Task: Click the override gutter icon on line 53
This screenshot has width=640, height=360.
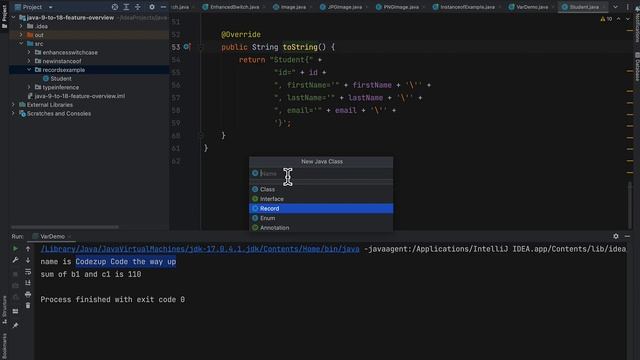Action: [x=187, y=47]
